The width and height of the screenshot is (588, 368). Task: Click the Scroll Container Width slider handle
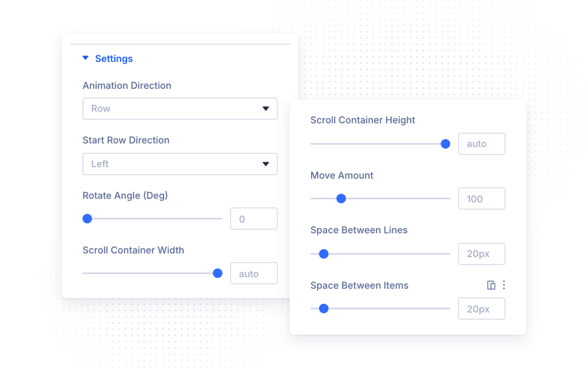(218, 273)
